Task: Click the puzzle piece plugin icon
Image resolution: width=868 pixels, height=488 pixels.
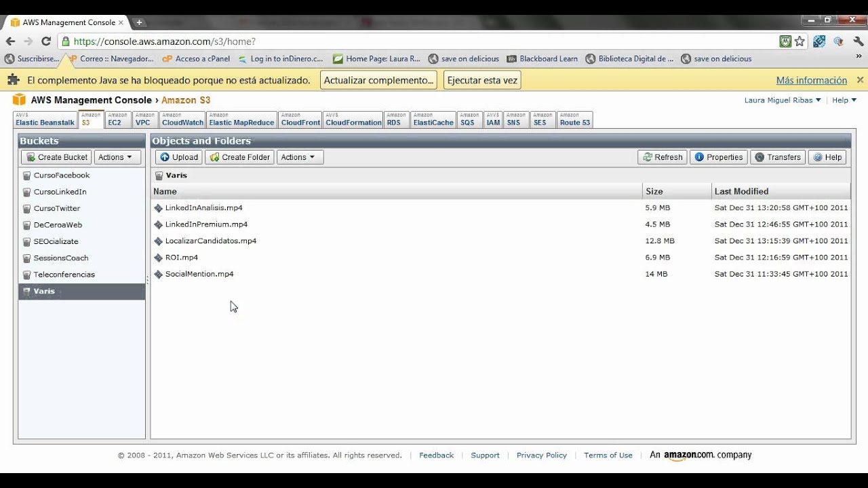Action: 12,80
